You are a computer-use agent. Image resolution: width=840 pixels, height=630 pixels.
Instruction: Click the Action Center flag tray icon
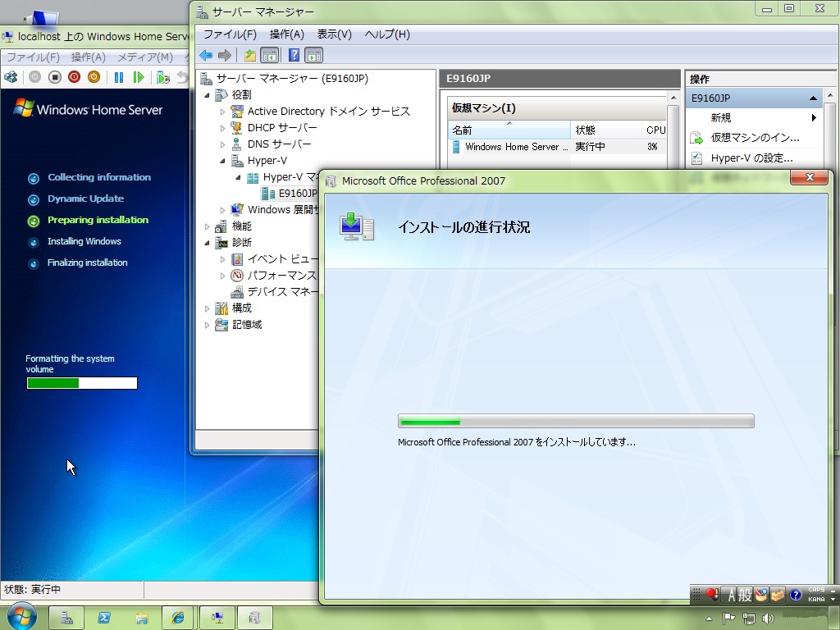(x=729, y=619)
